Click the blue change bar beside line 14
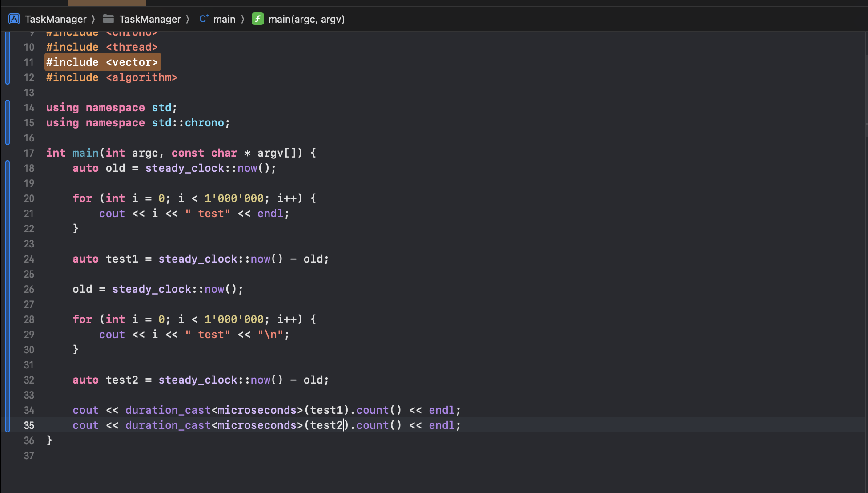This screenshot has width=868, height=493. pyautogui.click(x=8, y=108)
